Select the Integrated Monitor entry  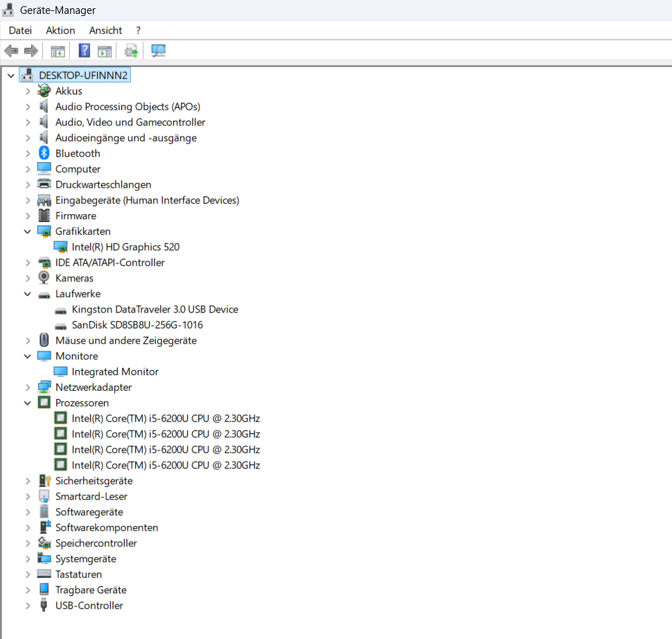[115, 371]
